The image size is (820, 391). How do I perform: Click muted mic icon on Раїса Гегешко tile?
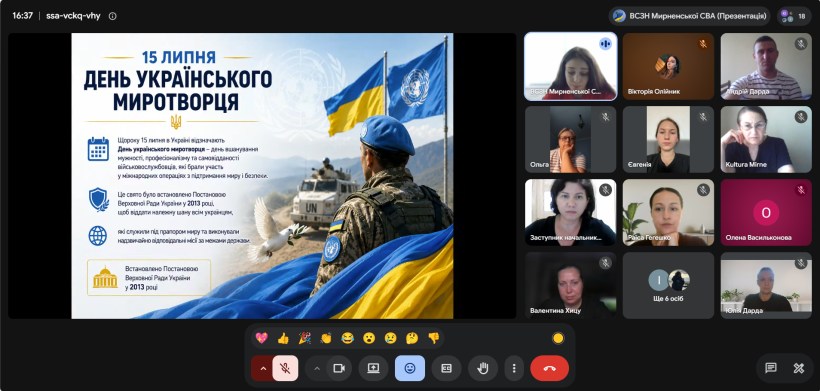[x=703, y=190]
